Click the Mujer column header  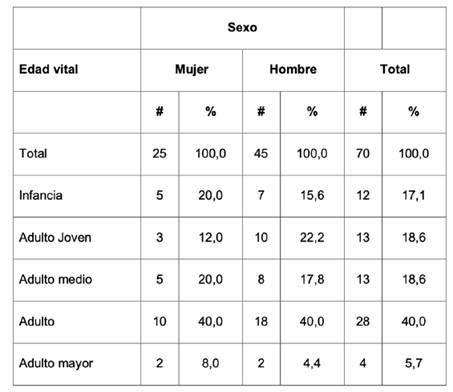point(192,70)
